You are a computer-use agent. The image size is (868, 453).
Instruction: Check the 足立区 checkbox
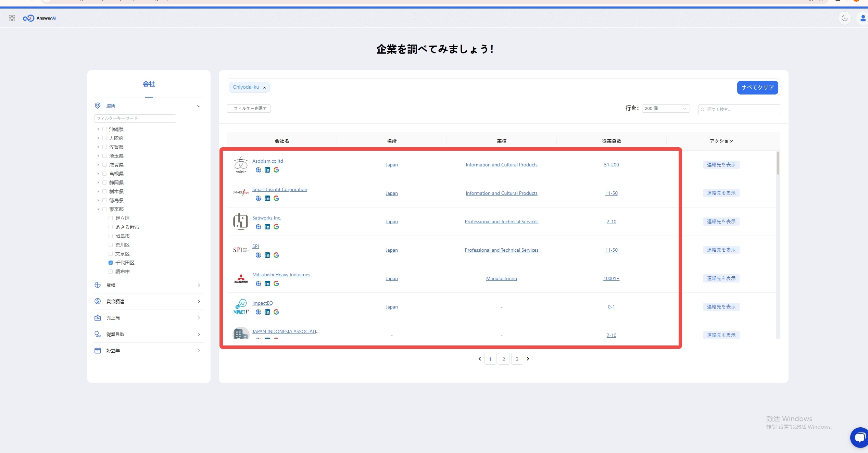point(111,218)
